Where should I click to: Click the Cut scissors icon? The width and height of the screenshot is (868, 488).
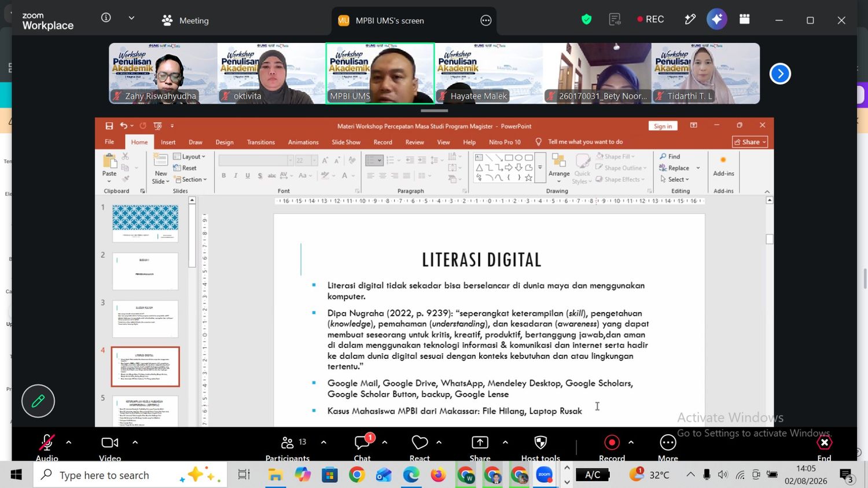(x=125, y=156)
